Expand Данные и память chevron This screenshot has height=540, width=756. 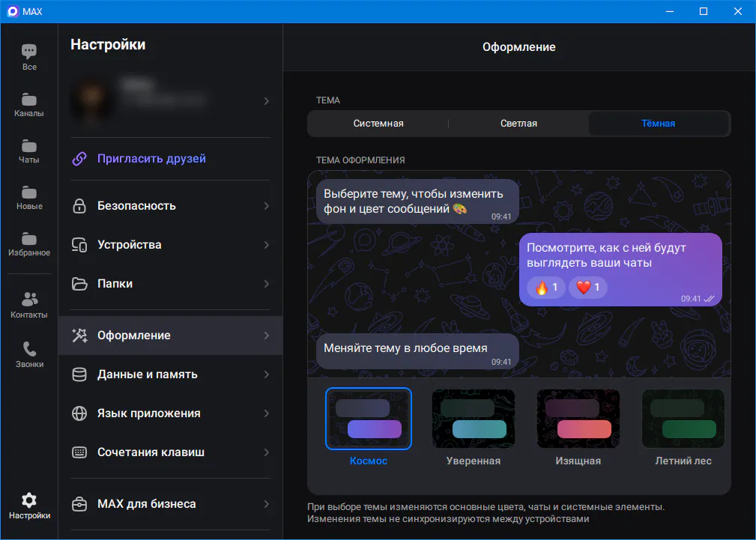coord(266,374)
